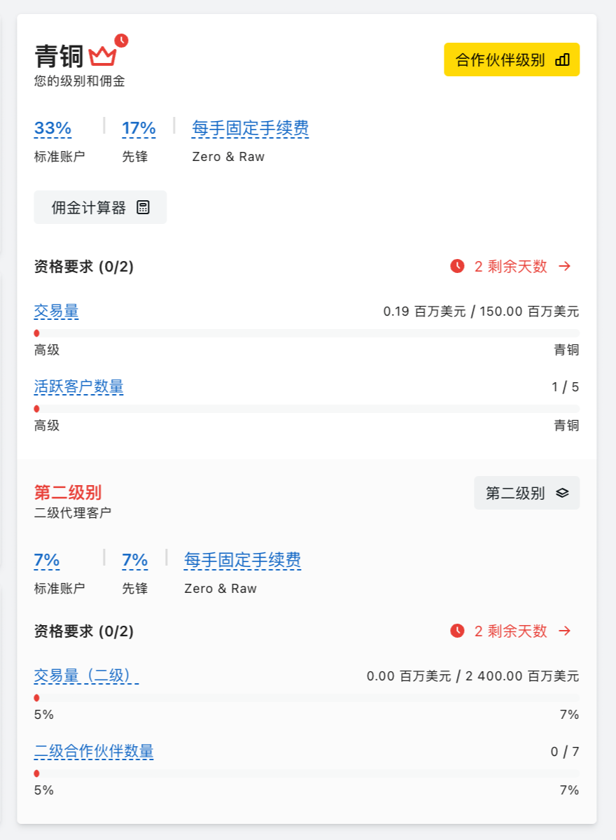Click the 交易量 requirement link

[56, 311]
